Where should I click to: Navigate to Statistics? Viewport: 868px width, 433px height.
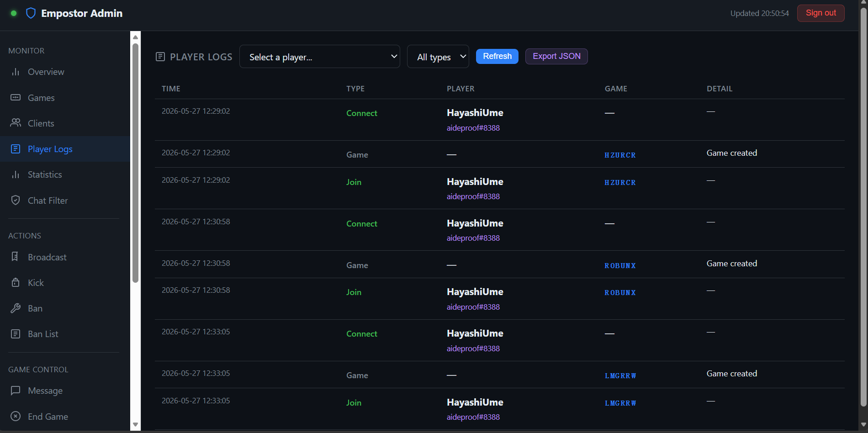45,174
